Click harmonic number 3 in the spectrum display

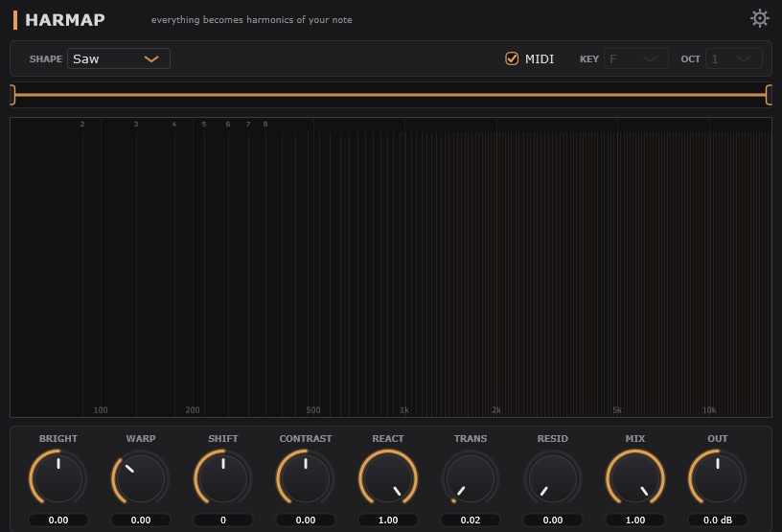pos(136,124)
